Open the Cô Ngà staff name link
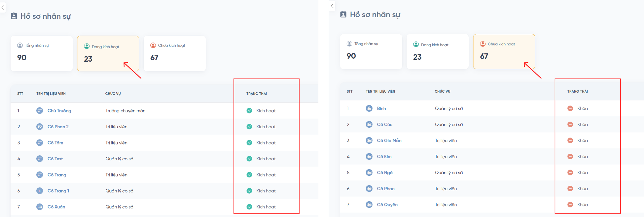 tap(385, 173)
